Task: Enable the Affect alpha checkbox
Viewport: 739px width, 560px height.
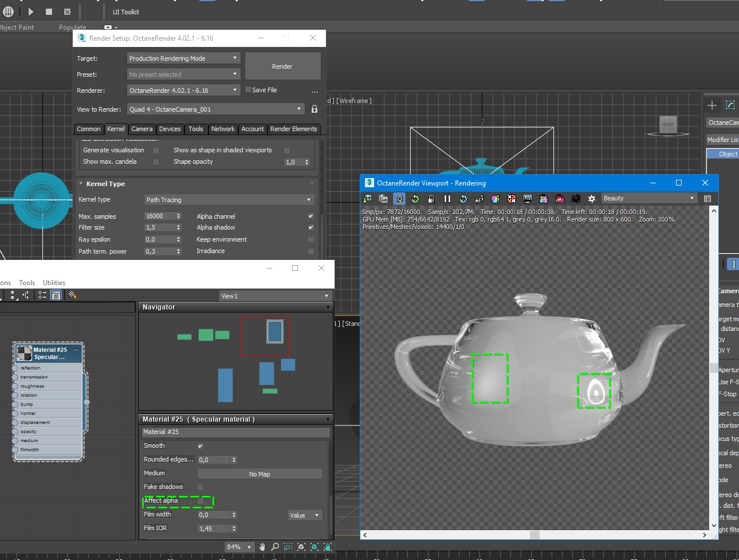Action: [201, 501]
